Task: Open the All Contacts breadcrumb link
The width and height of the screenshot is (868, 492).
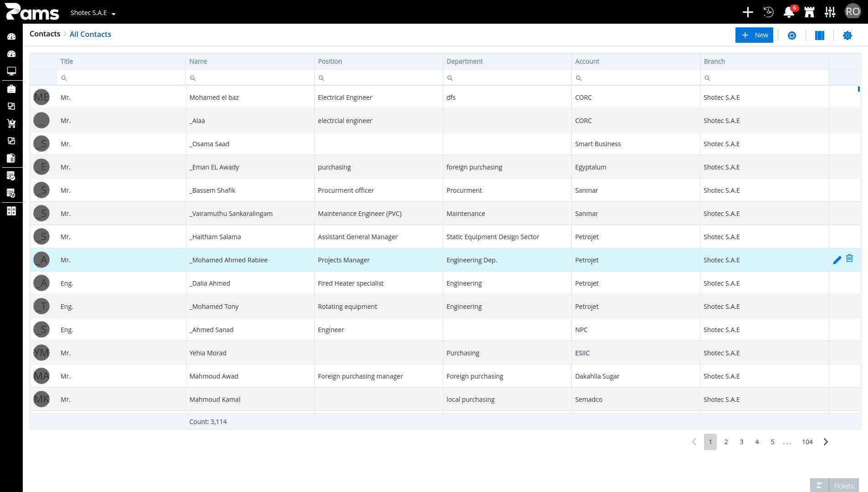Action: (x=90, y=34)
